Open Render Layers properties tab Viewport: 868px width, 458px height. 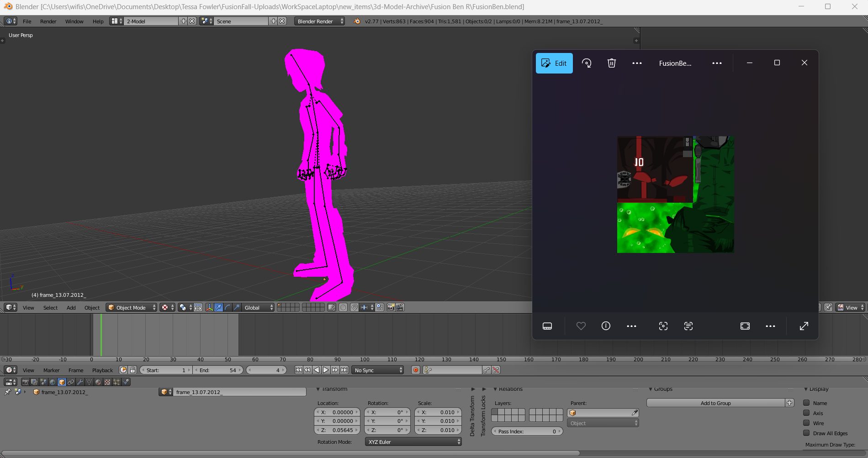click(34, 382)
